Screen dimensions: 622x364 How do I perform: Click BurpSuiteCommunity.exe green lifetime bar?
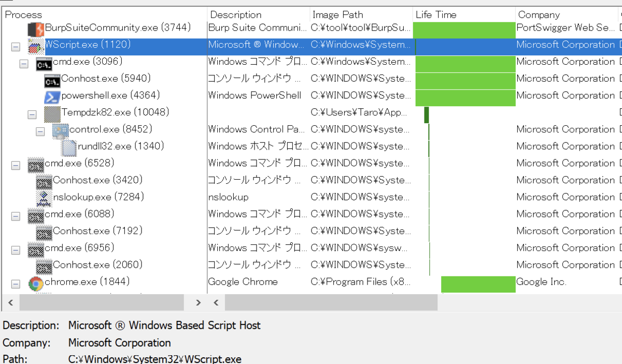(464, 30)
